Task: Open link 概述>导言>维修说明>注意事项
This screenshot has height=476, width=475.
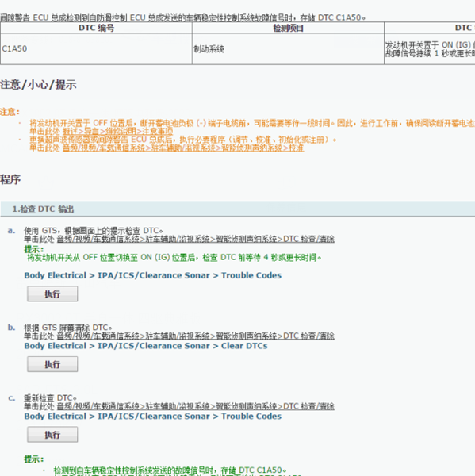Action: tap(117, 132)
